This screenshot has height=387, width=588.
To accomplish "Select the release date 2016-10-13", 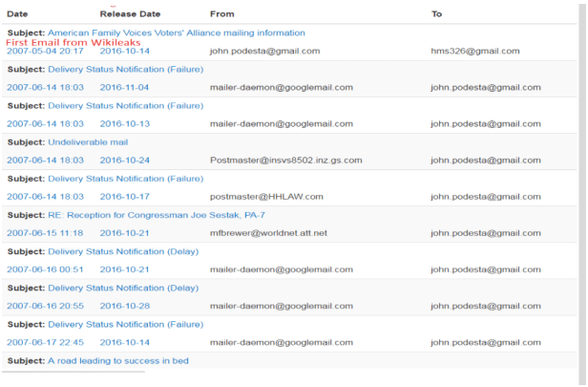I will 125,123.
